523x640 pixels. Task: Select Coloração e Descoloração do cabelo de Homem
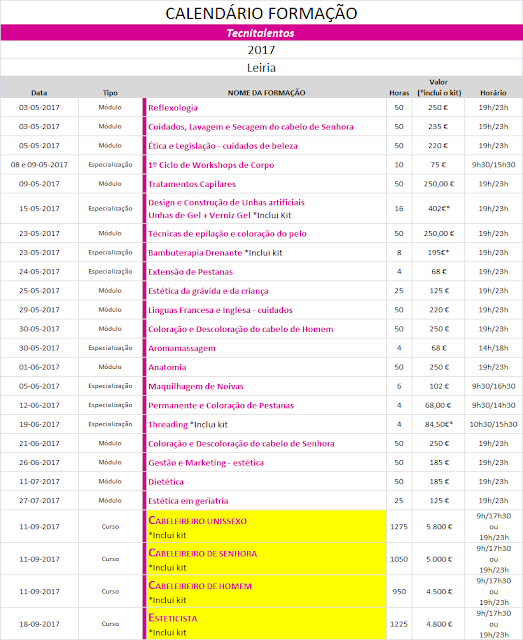[x=240, y=329]
